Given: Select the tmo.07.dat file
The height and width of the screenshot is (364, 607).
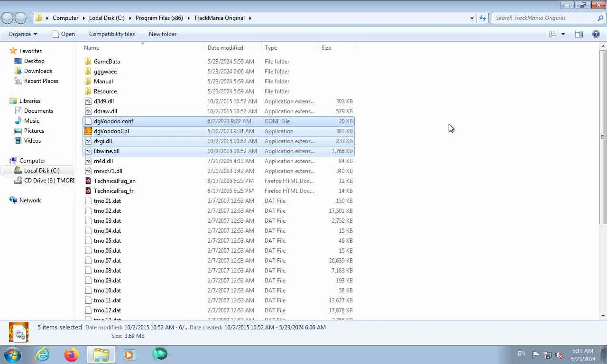Looking at the screenshot, I should tap(219, 261).
